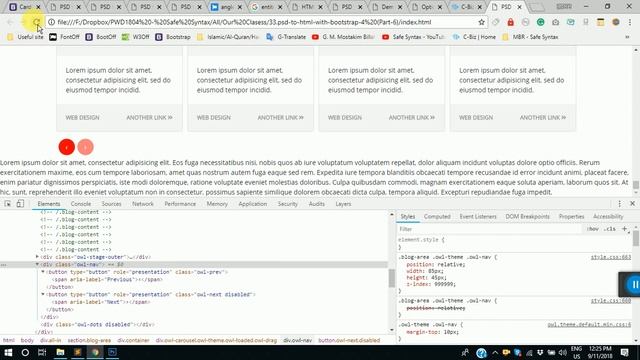Collapse the owl-nav div node
This screenshot has height=360, width=640.
click(x=37, y=264)
